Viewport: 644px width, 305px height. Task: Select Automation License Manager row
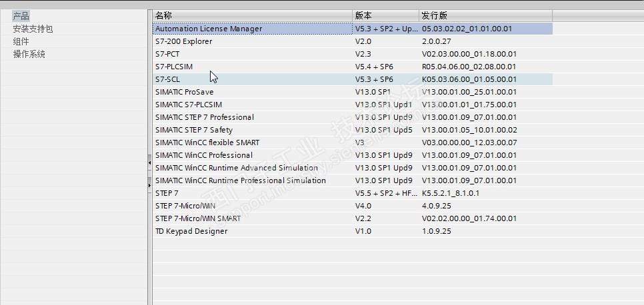coord(209,29)
